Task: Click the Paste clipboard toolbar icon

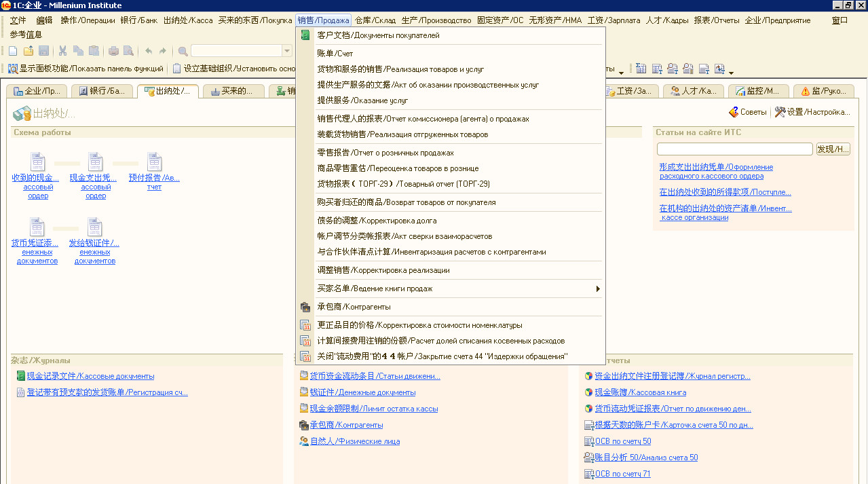Action: coord(94,51)
